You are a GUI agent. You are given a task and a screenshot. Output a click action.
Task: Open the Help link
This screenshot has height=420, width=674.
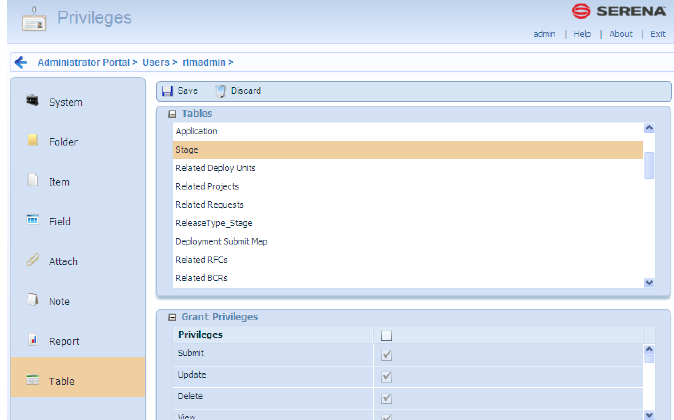coord(582,34)
